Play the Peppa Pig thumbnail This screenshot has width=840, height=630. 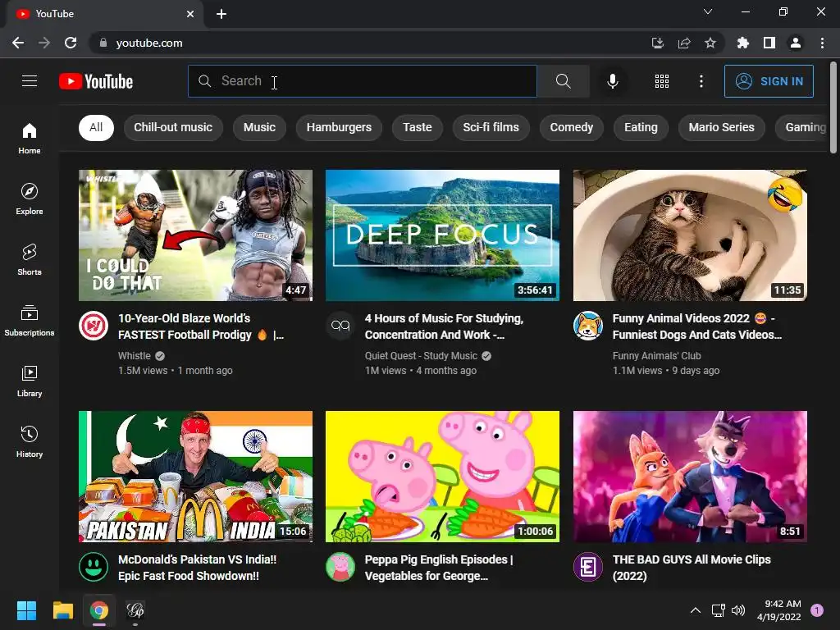(x=442, y=477)
